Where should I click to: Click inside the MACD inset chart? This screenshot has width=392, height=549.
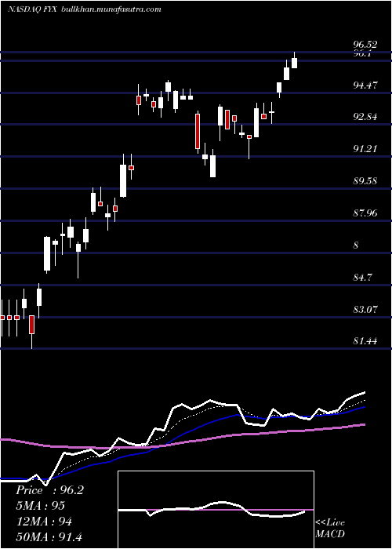click(216, 510)
